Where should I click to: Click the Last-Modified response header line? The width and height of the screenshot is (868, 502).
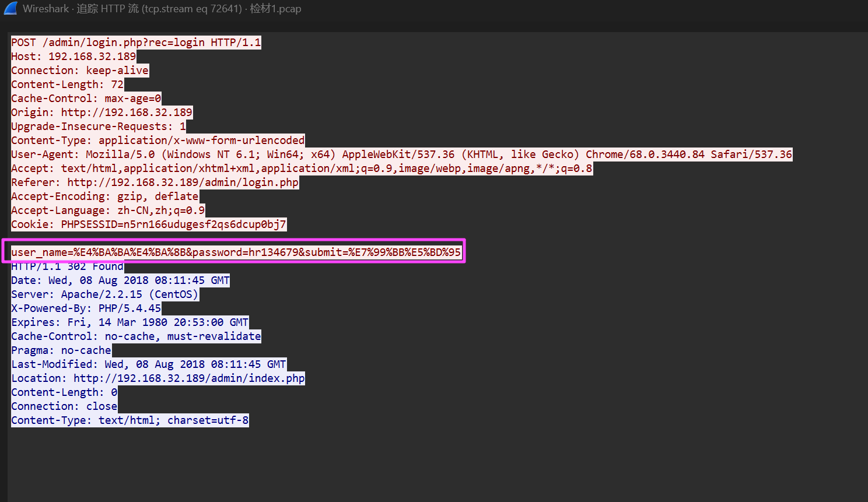[149, 364]
